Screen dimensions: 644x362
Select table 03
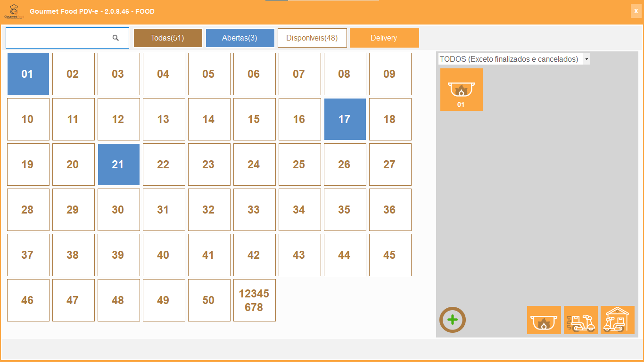[x=119, y=74]
